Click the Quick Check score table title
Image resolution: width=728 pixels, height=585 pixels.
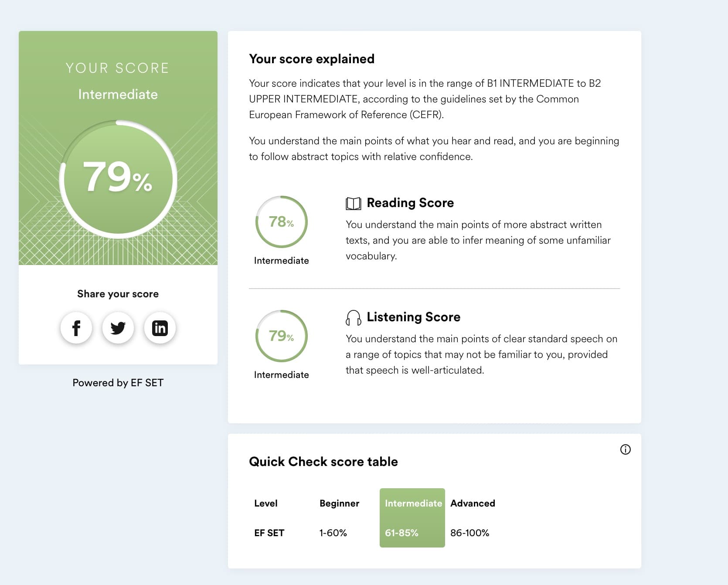(323, 462)
